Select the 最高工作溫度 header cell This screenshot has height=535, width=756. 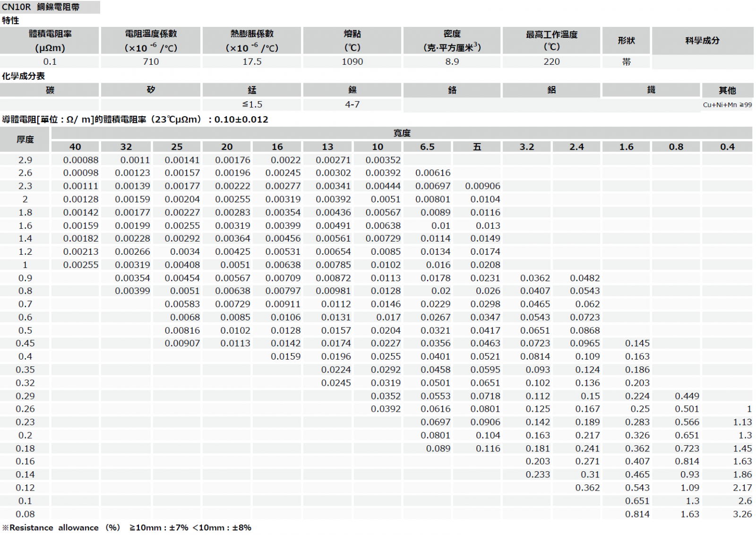pos(551,41)
